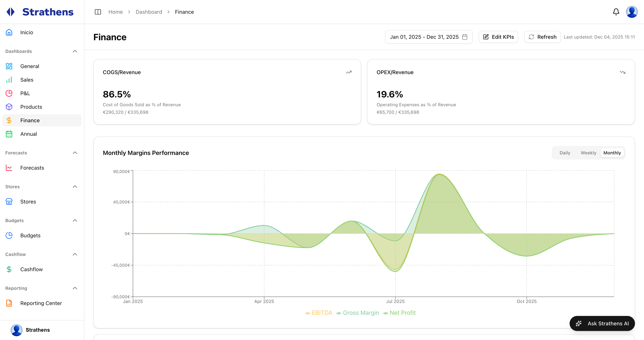Click the Strathens logo icon
Screen dimensions: 644x340
coord(11,12)
